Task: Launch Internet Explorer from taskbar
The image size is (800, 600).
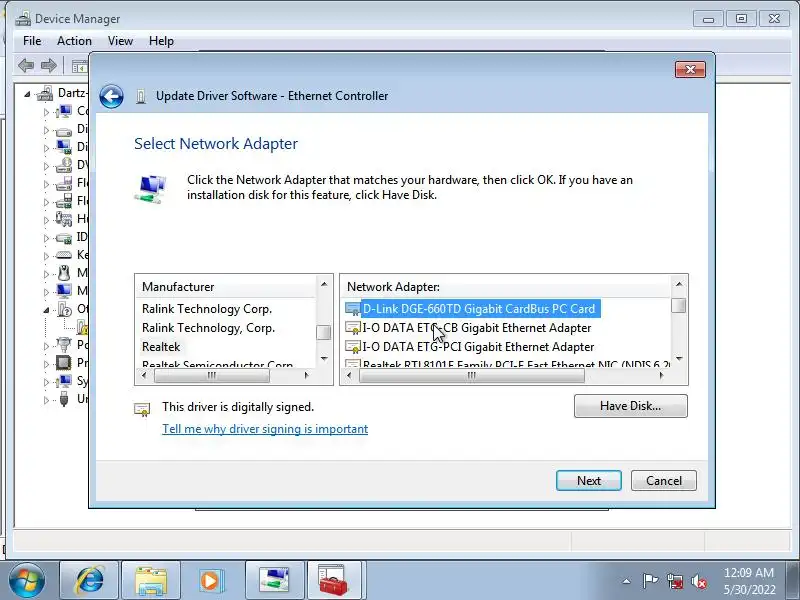Action: coord(90,581)
